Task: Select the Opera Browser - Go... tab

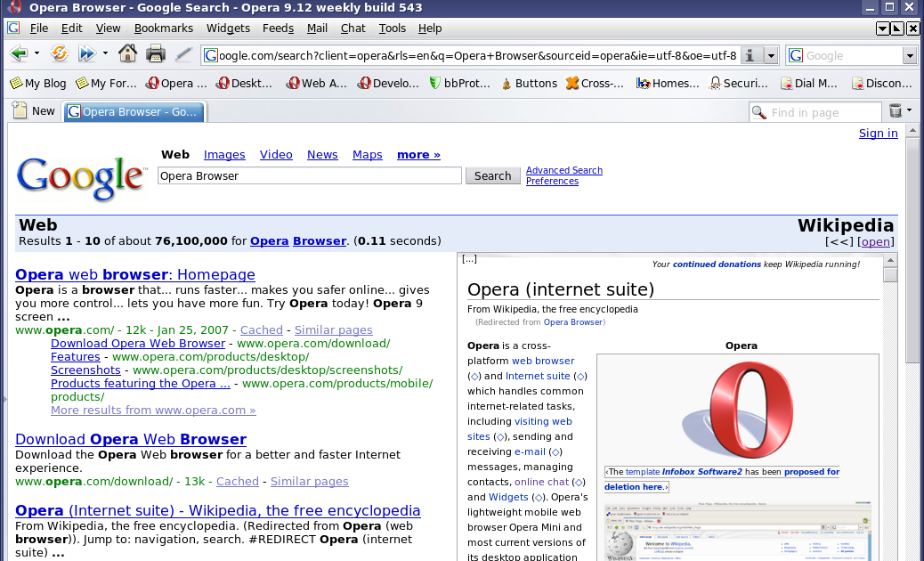Action: [134, 111]
